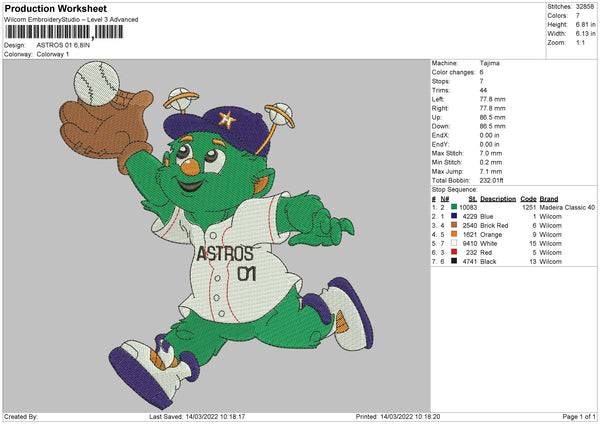Click the design name 'ASTROS 01 6,8IN'
Viewport: 600px width, 424px height.
click(x=63, y=45)
